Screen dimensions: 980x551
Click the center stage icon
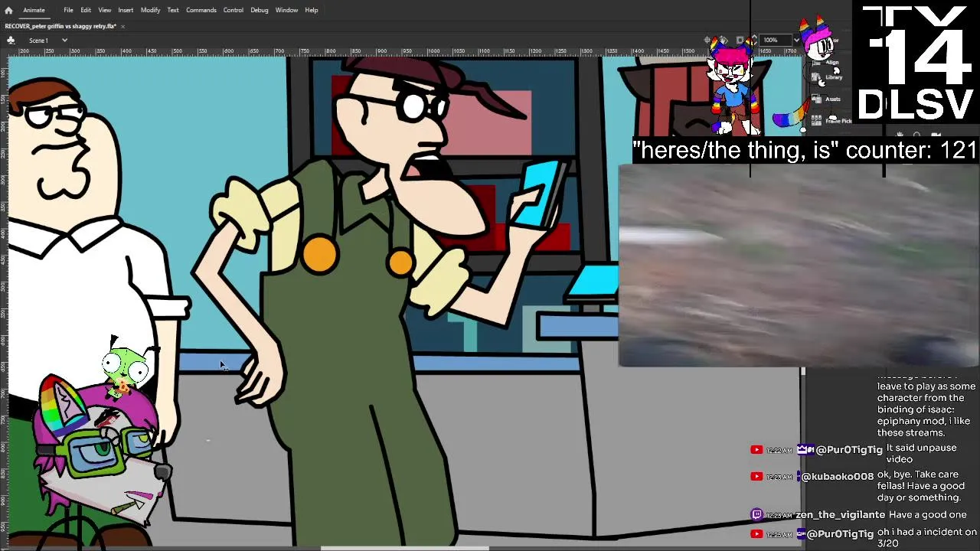(708, 40)
